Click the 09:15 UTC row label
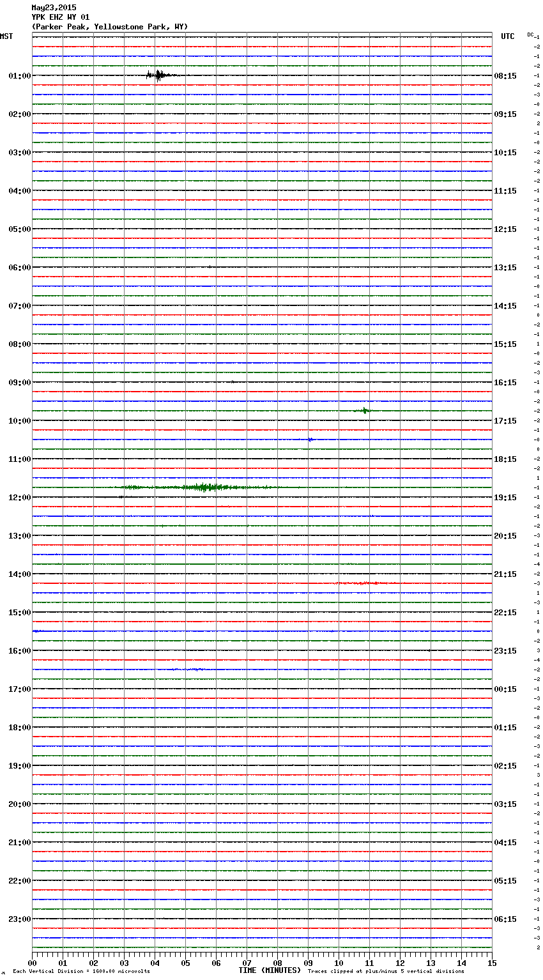 (505, 114)
